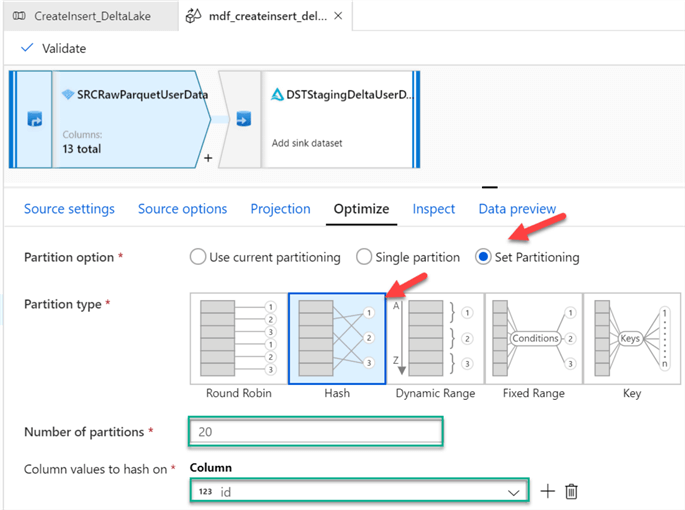
Task: Select Single partition radio button
Action: [364, 257]
